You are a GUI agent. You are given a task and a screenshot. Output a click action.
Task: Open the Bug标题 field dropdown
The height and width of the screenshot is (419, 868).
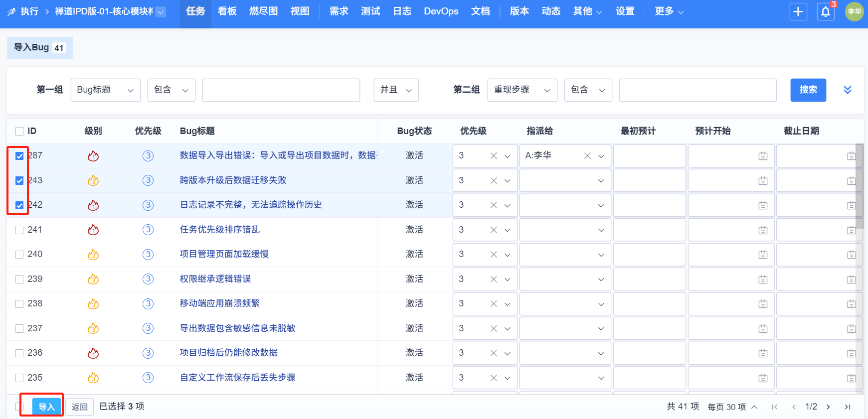click(x=105, y=90)
